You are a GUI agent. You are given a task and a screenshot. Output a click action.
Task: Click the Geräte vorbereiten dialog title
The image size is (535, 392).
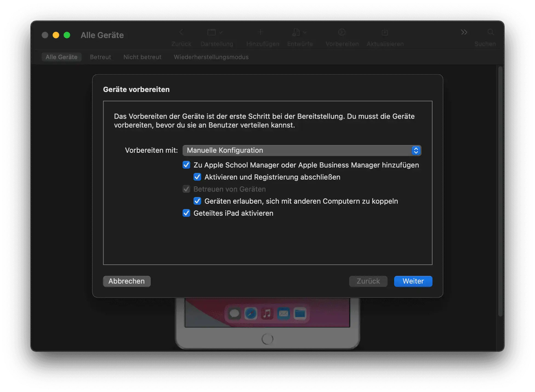pos(136,90)
